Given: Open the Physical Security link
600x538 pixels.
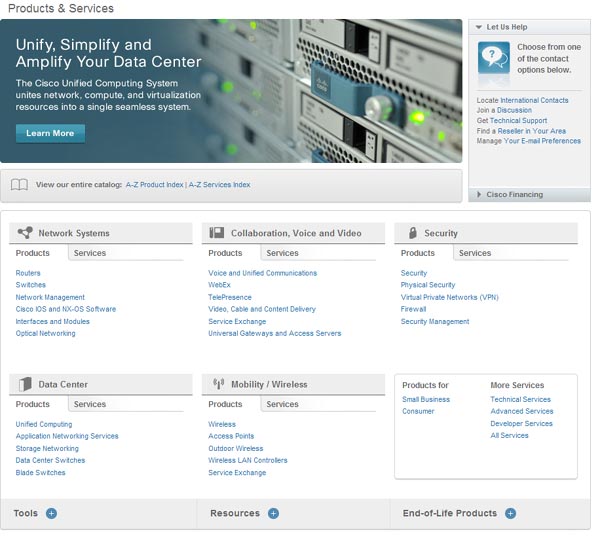Looking at the screenshot, I should [x=428, y=285].
